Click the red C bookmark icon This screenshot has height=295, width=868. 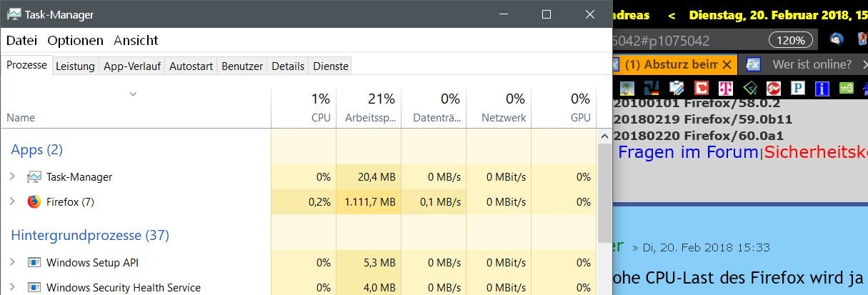[702, 88]
